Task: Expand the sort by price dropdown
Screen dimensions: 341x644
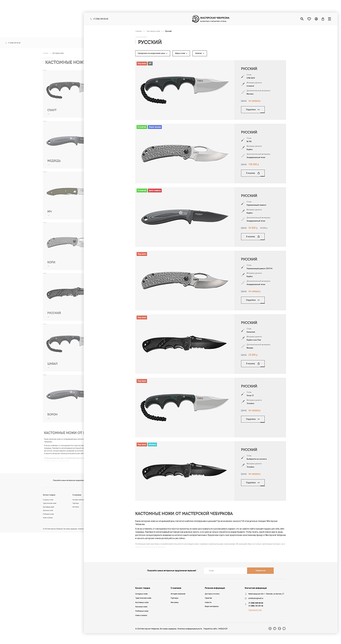Action: (x=152, y=54)
